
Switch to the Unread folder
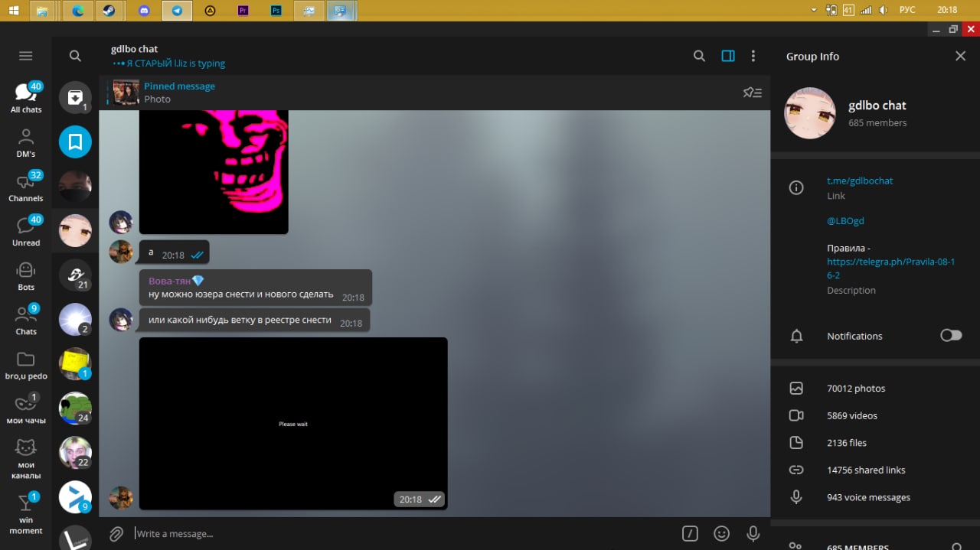[26, 231]
